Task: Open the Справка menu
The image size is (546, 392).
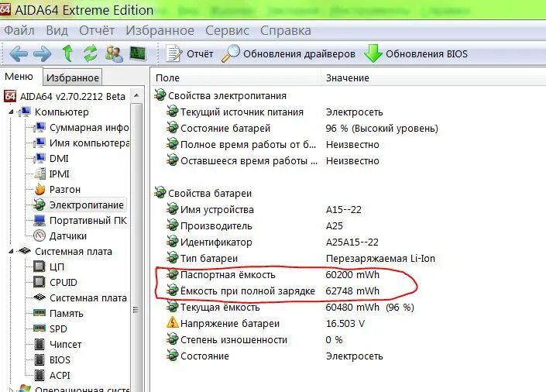Action: (x=286, y=31)
